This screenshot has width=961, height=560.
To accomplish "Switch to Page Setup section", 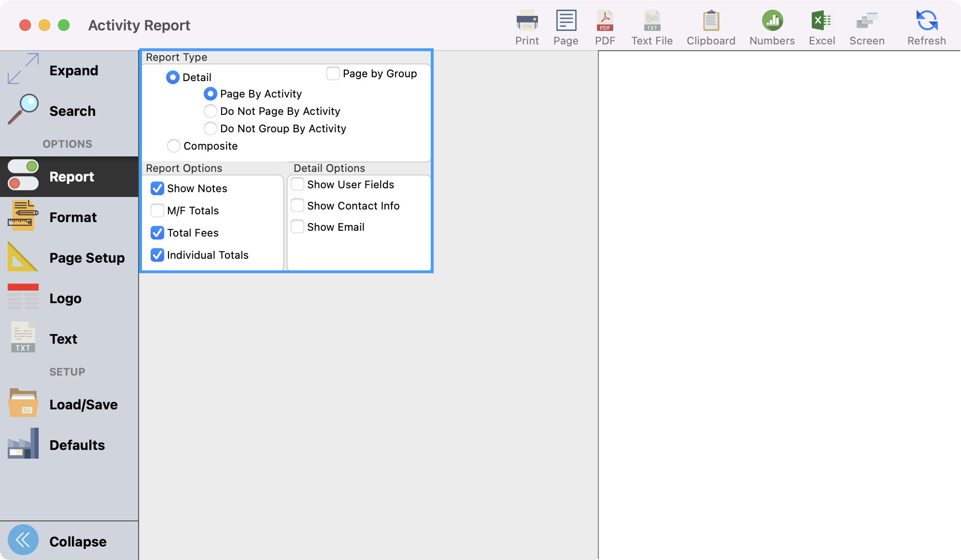I will click(x=87, y=258).
